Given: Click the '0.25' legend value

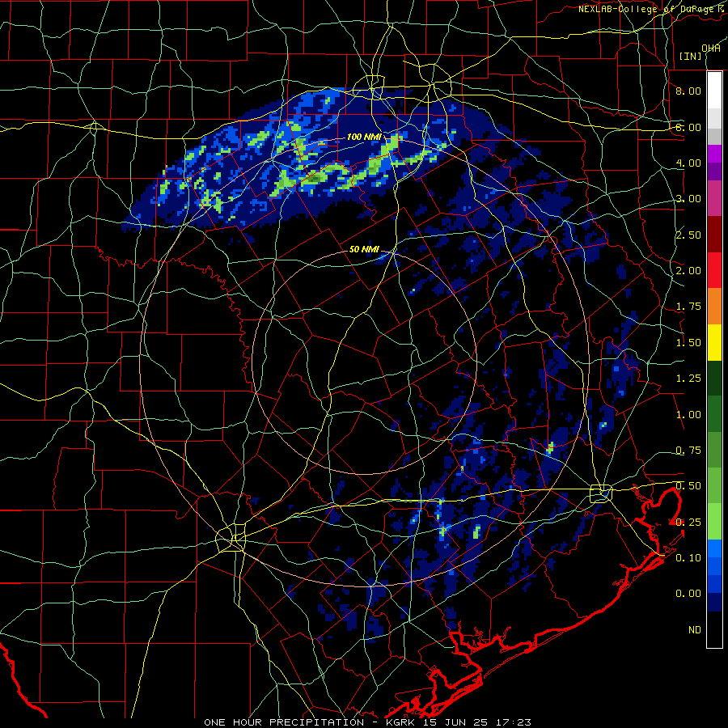Looking at the screenshot, I should (688, 523).
